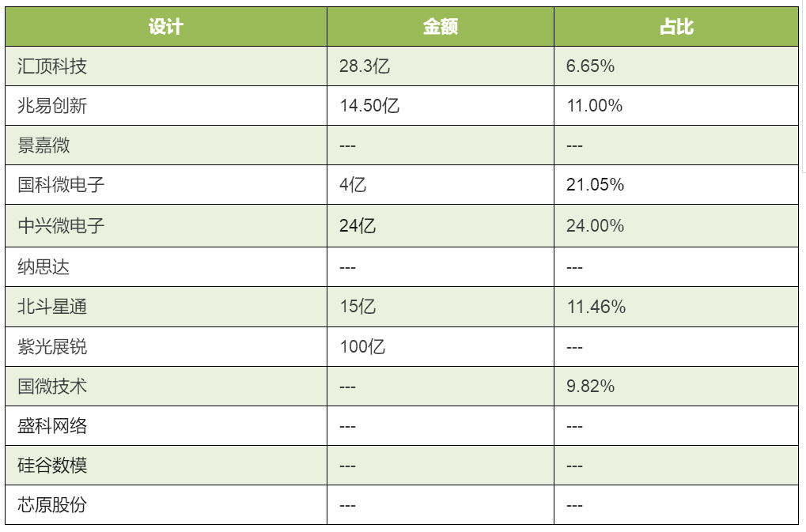806x532 pixels.
Task: Click the 设计 column header
Action: (166, 27)
